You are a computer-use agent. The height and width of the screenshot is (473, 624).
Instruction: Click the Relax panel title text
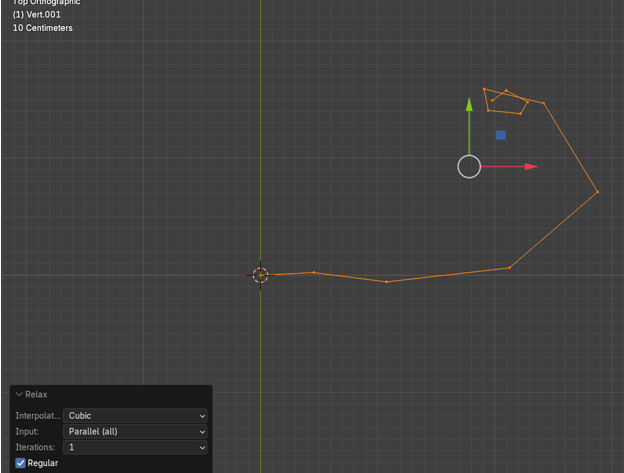pyautogui.click(x=36, y=395)
